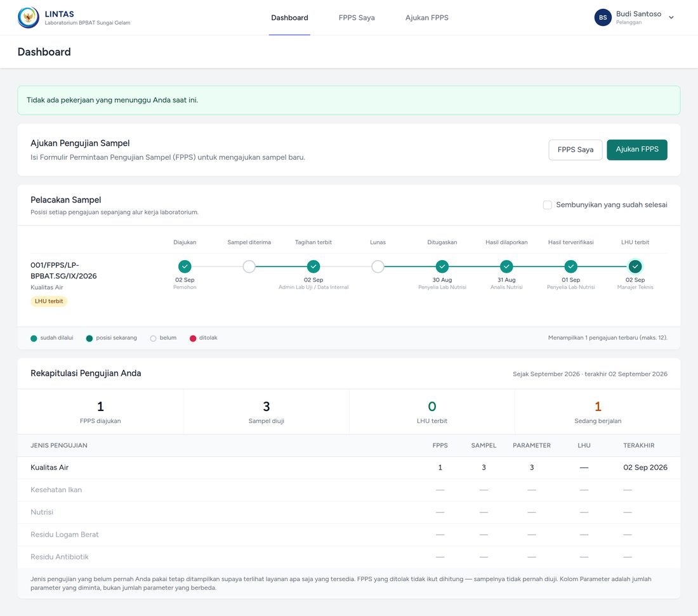Click the Hasil dilaporkan step checkmark
The width and height of the screenshot is (698, 616).
[506, 266]
